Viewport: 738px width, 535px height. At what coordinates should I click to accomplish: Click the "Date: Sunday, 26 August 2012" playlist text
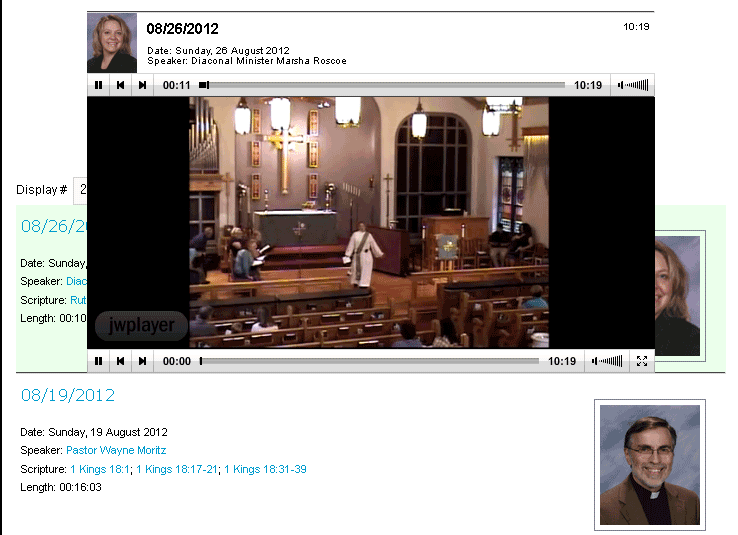218,50
